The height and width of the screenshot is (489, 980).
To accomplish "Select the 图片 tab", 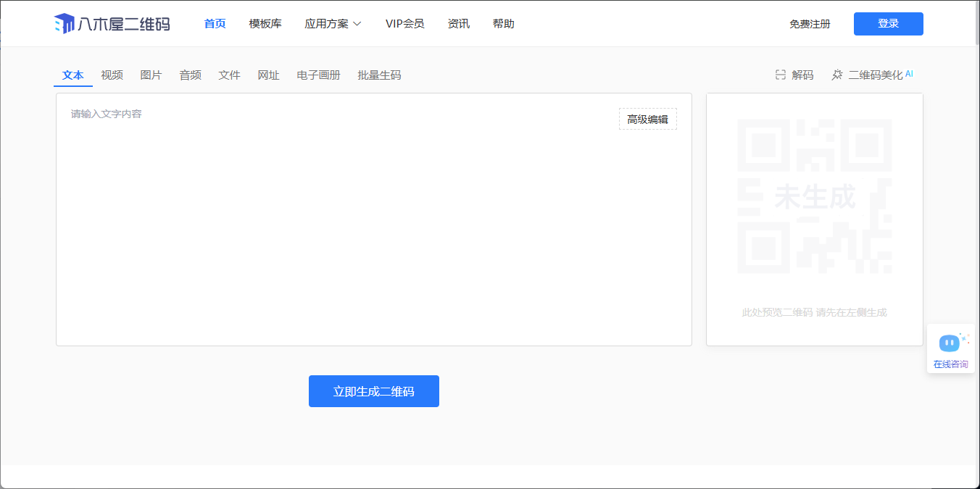I will [151, 75].
